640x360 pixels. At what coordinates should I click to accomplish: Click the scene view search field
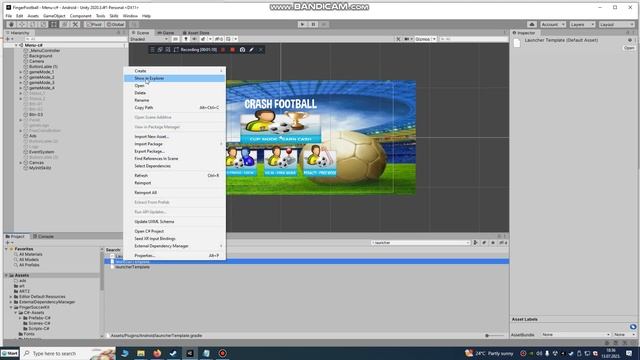tap(473, 39)
